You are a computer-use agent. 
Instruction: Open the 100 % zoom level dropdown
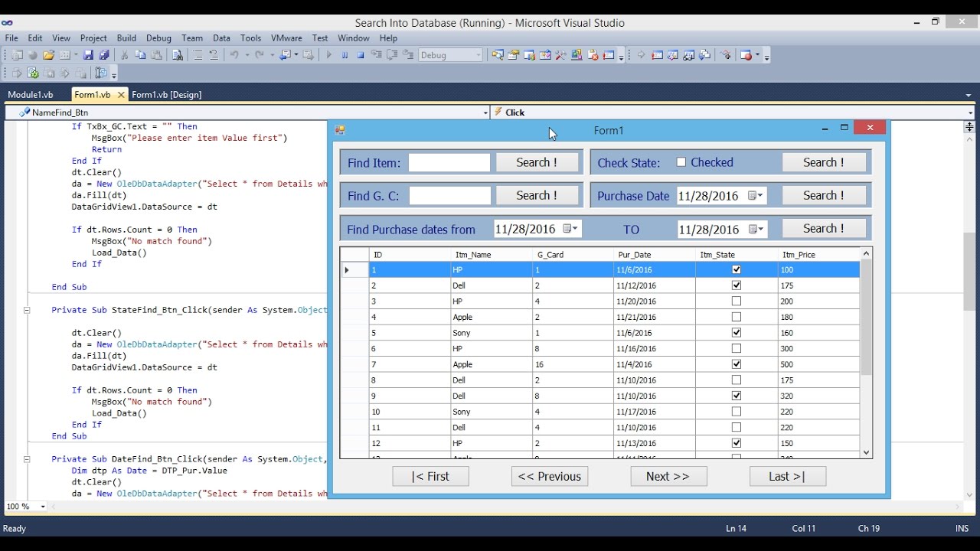coord(43,507)
